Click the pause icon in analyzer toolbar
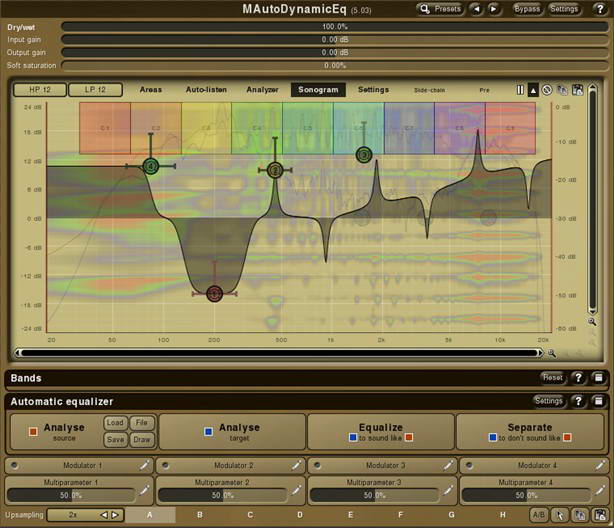 (x=520, y=90)
